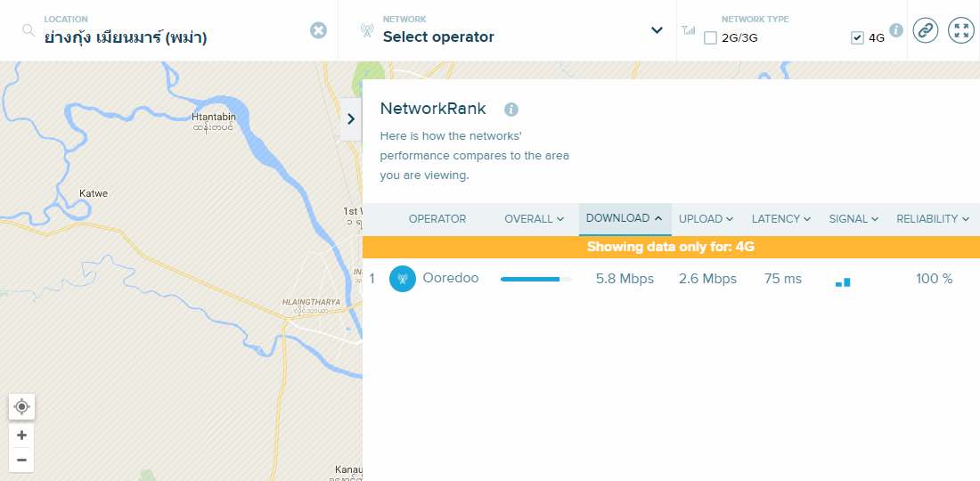Click the 5.8 Mbps download value
This screenshot has height=481, width=980.
(x=625, y=279)
